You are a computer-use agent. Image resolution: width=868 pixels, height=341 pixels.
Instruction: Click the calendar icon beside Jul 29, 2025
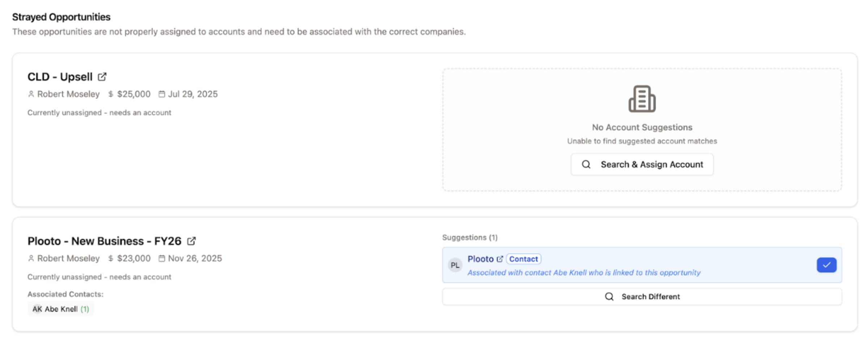tap(162, 94)
